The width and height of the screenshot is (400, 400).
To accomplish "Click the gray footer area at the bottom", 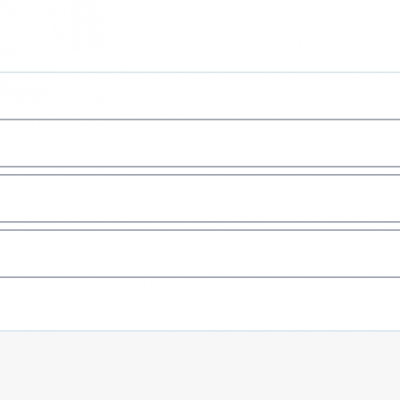I will [200, 366].
